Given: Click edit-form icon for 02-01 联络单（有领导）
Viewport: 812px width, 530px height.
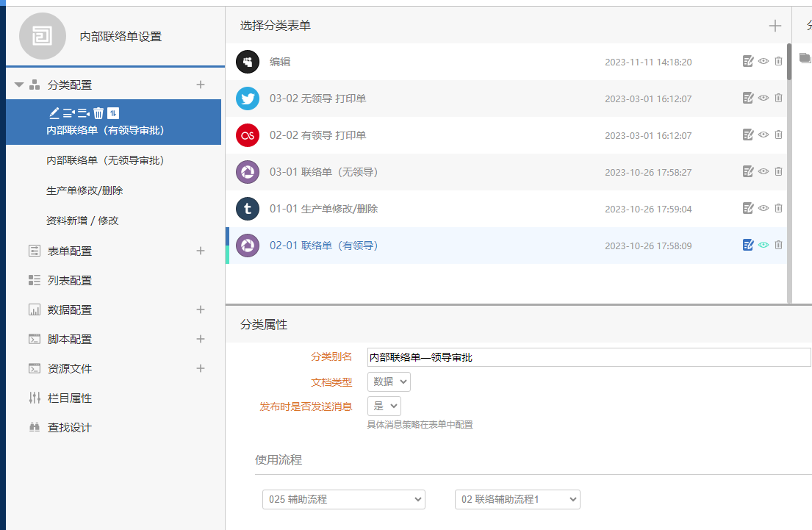Looking at the screenshot, I should 748,245.
